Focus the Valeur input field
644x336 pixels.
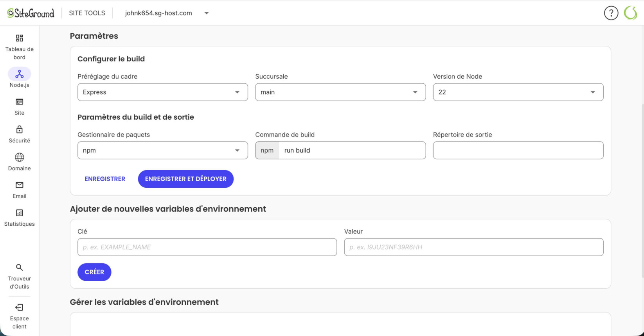click(x=474, y=247)
